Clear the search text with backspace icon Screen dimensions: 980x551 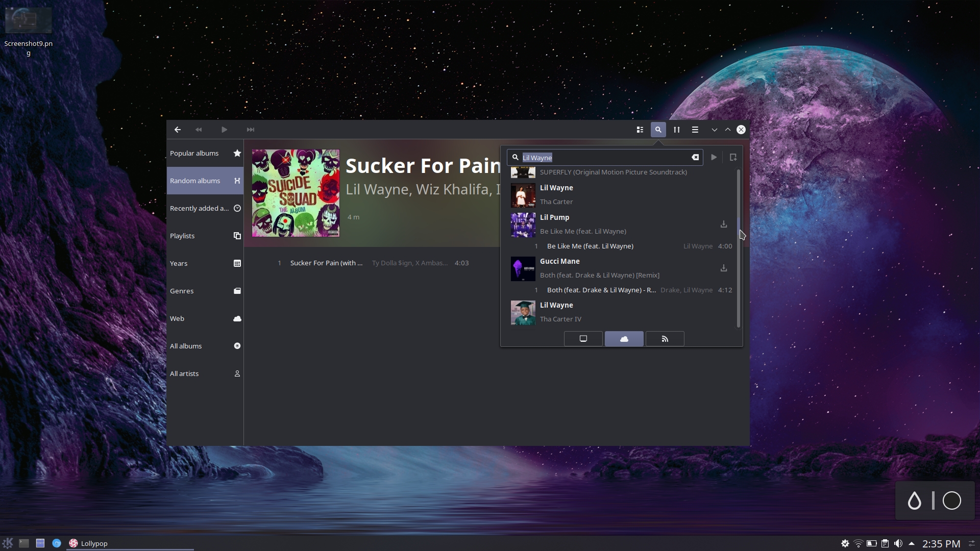695,157
